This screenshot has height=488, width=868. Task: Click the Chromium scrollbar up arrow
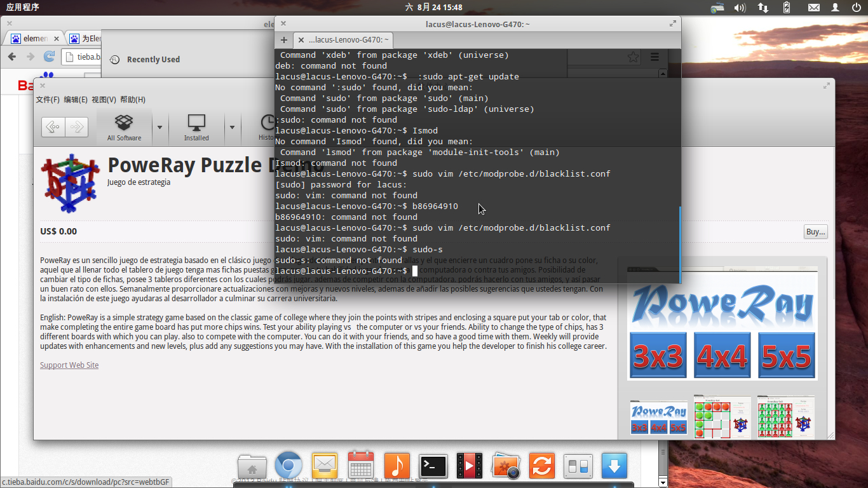tap(663, 74)
